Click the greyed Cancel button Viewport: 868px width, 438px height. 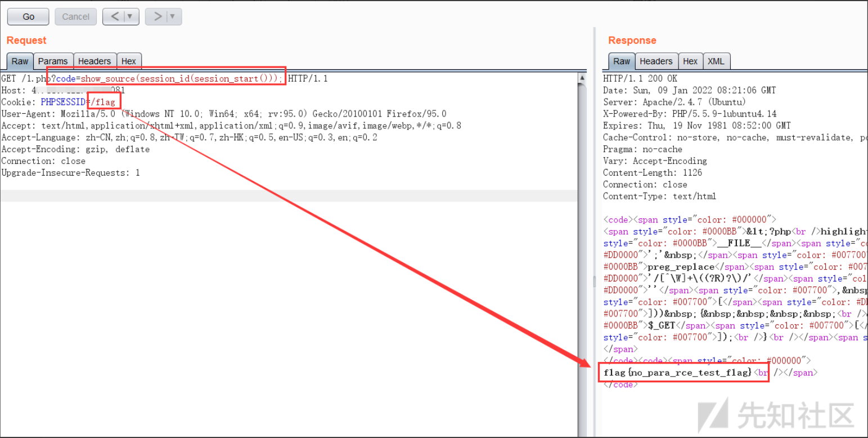[x=76, y=17]
